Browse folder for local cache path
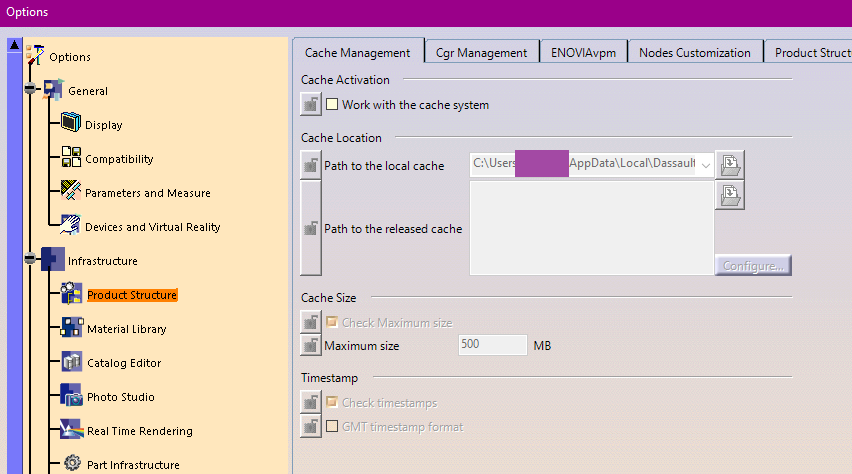This screenshot has width=852, height=474. coord(730,164)
